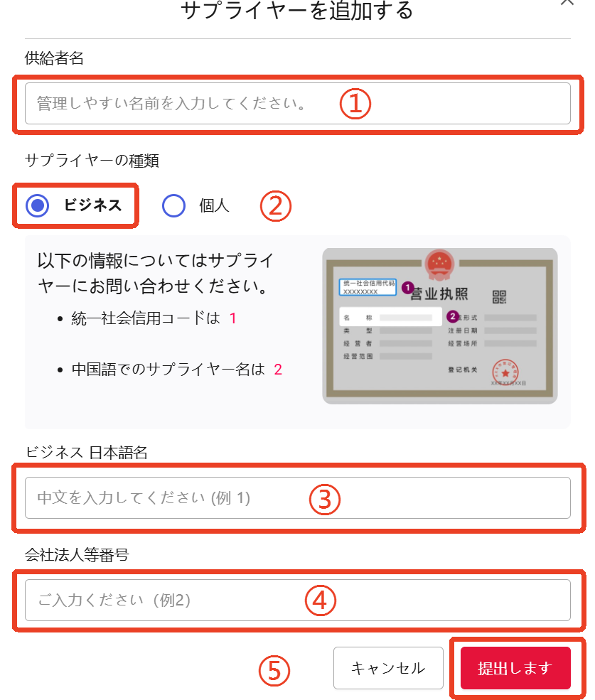This screenshot has height=700, width=595.
Task: Click the 供給者名 input field
Action: pyautogui.click(x=297, y=103)
